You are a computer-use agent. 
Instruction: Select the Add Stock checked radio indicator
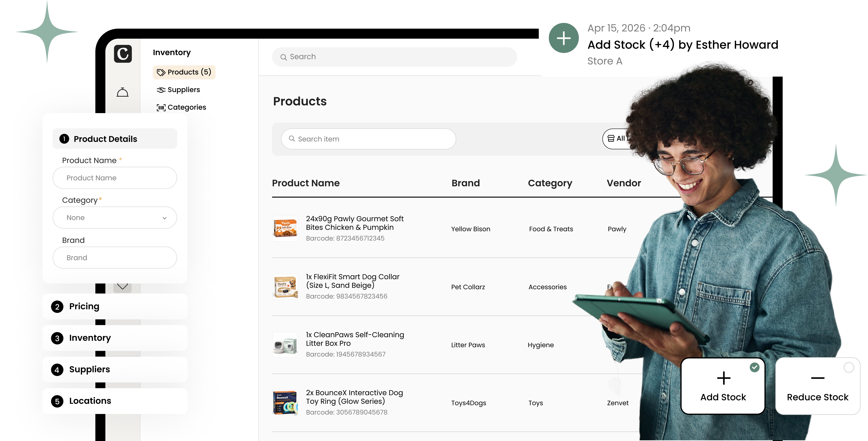[x=755, y=367]
